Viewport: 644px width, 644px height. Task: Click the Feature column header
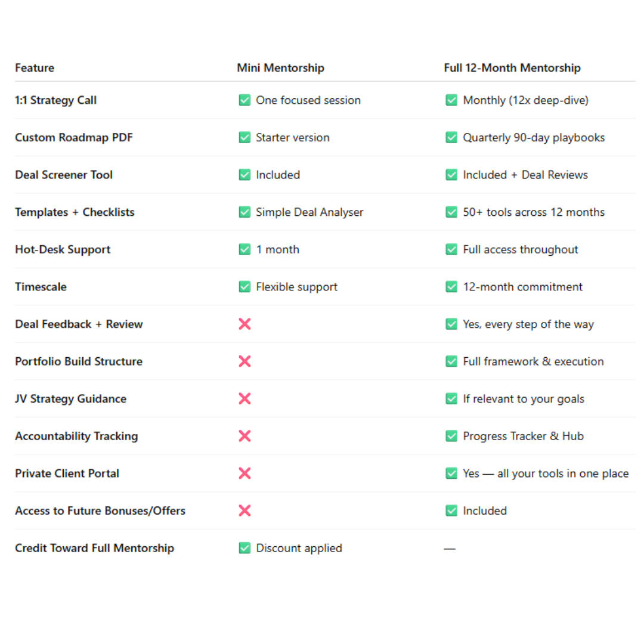[x=35, y=68]
